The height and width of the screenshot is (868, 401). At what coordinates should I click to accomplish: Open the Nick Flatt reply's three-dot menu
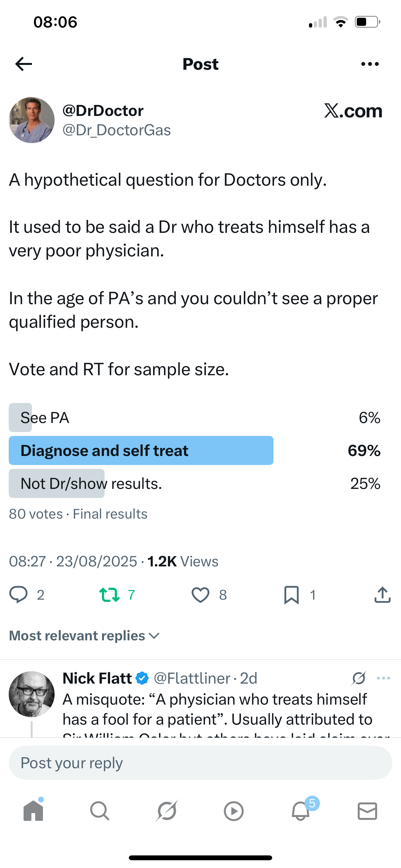coord(384,678)
